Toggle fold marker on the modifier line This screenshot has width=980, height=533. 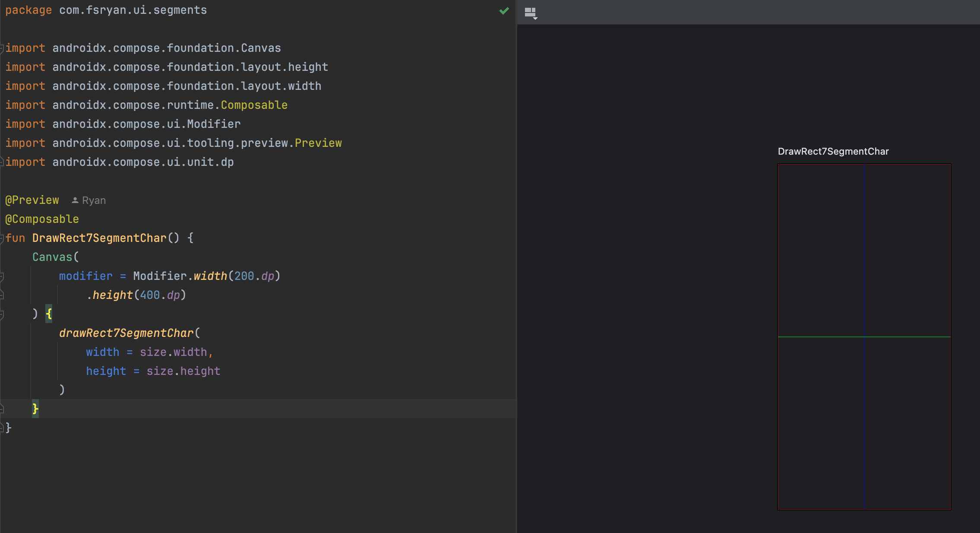pyautogui.click(x=2, y=276)
